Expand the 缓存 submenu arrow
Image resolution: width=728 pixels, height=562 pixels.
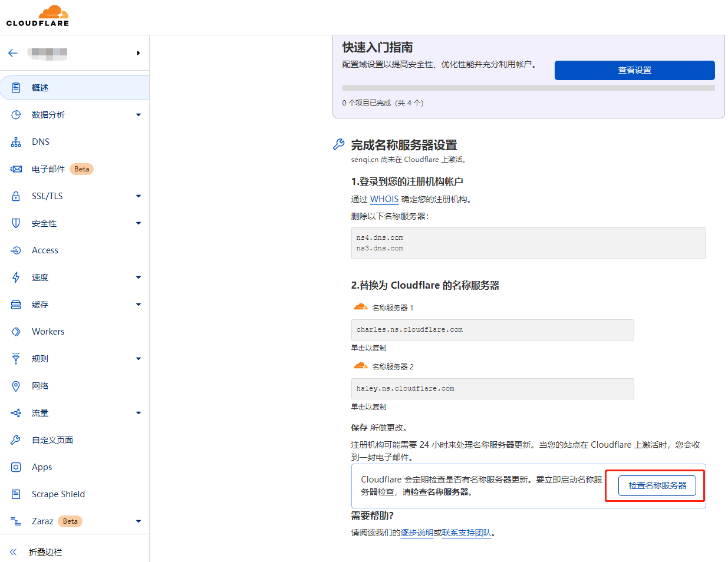click(139, 305)
